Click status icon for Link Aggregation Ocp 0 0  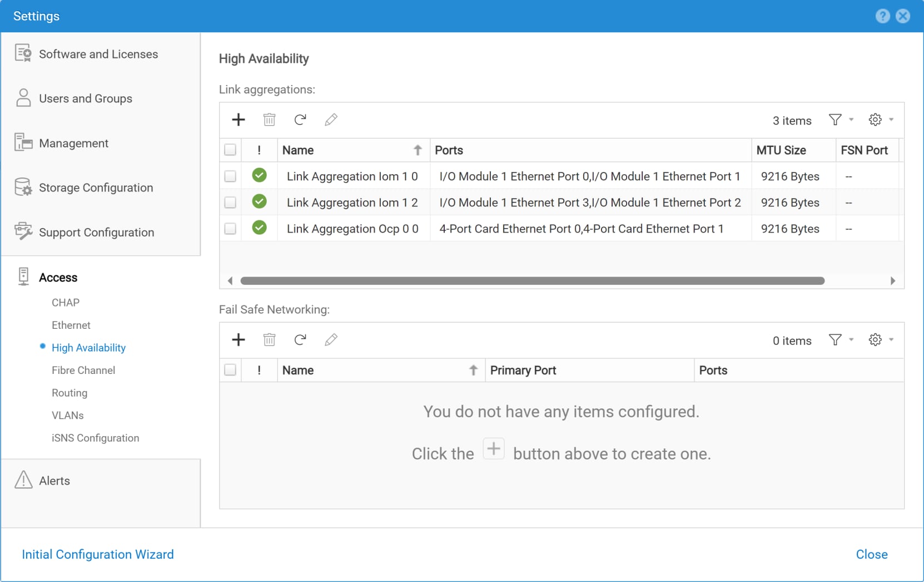(x=259, y=228)
